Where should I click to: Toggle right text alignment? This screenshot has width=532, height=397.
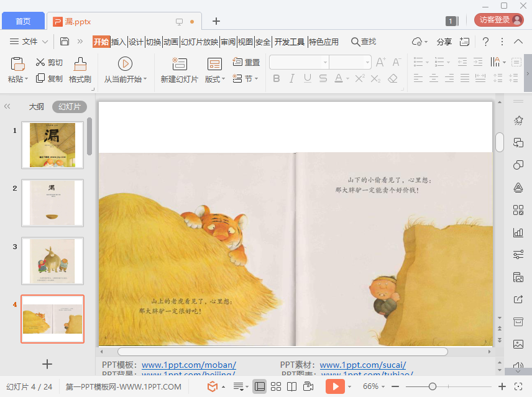click(x=449, y=79)
